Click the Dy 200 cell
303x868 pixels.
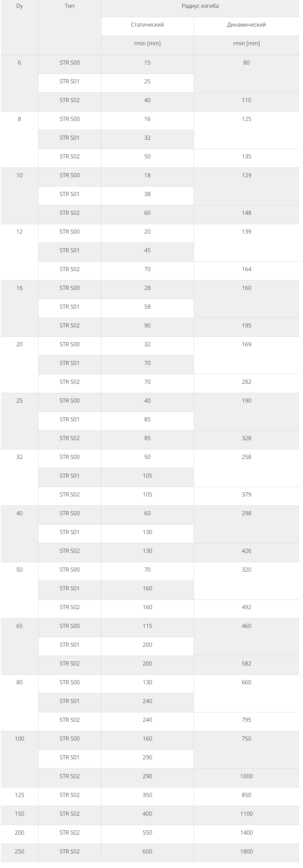pyautogui.click(x=19, y=833)
